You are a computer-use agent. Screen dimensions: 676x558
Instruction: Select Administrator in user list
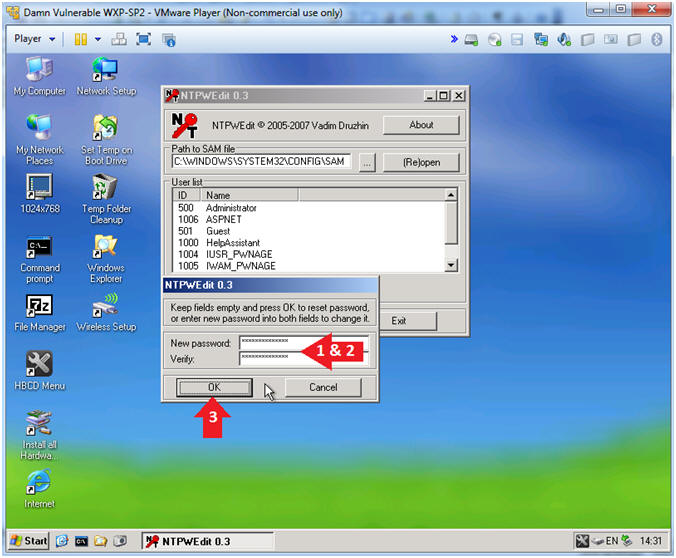click(309, 208)
